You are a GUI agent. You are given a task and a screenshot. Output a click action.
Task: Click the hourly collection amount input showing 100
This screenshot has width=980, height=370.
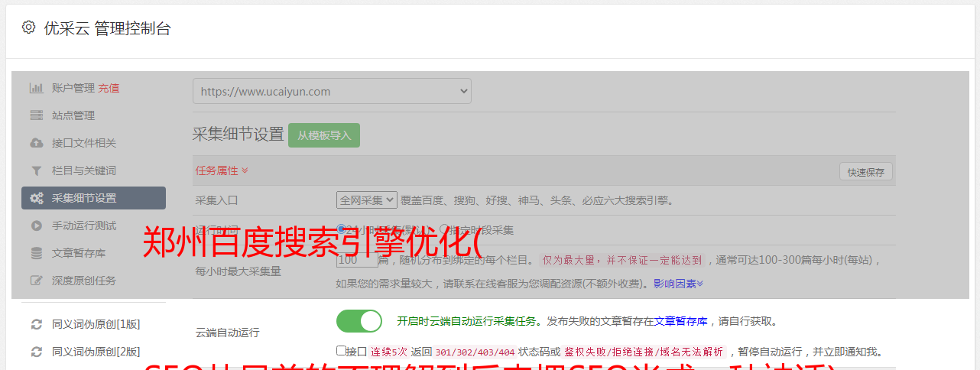pyautogui.click(x=357, y=260)
